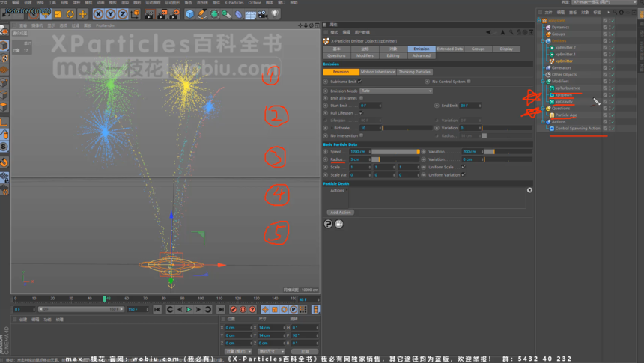Image resolution: width=644 pixels, height=363 pixels.
Task: Switch to Groups tab
Action: tap(478, 49)
